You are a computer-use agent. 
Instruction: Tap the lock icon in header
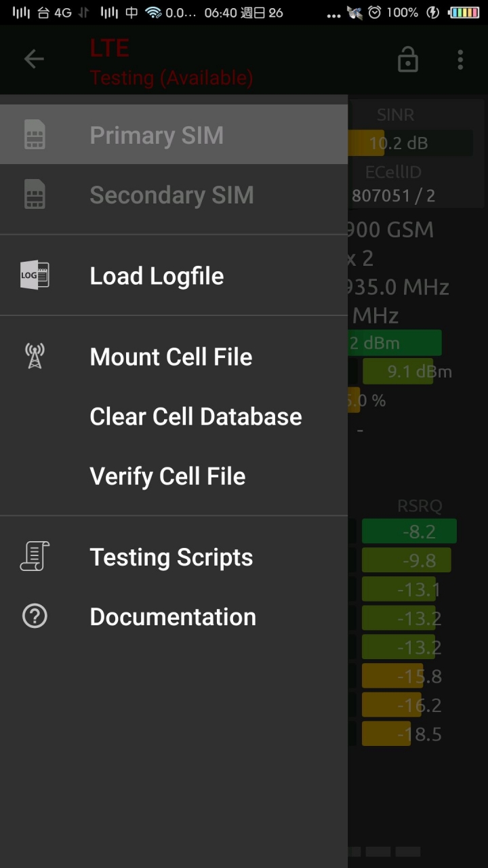[407, 60]
